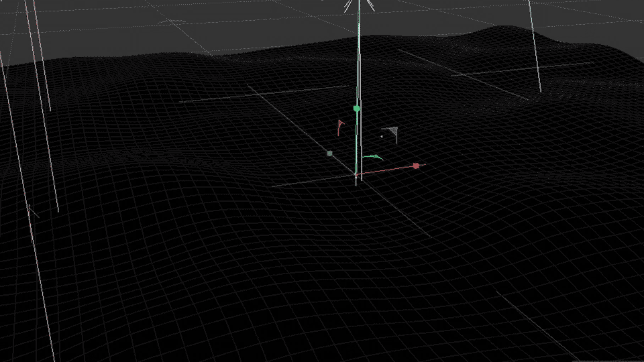
Task: Select the light object at top of vertical line
Action: tap(360, 5)
